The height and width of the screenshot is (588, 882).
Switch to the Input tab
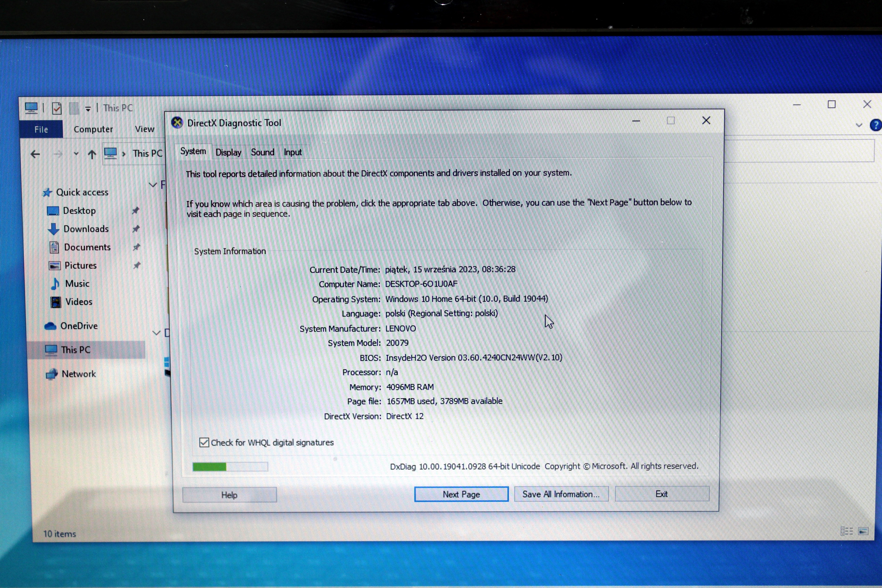(x=292, y=152)
